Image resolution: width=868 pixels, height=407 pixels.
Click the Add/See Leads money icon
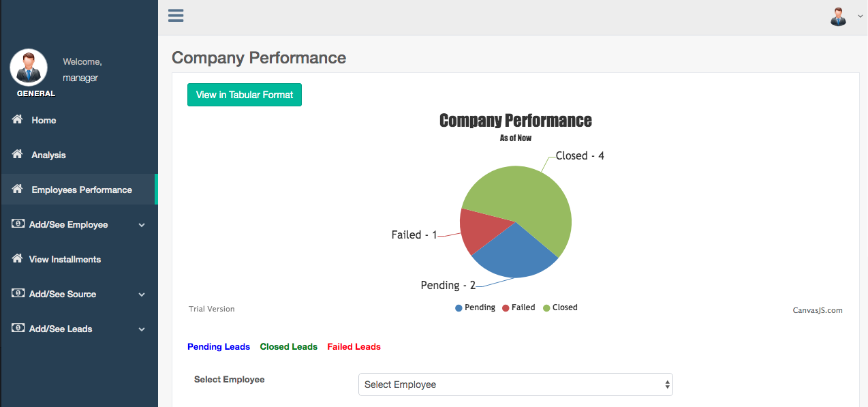click(18, 328)
